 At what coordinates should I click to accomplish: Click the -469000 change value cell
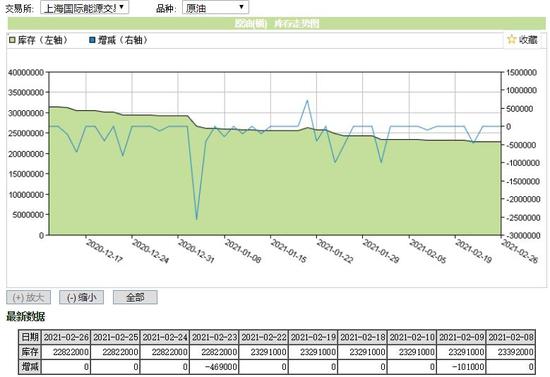click(214, 367)
